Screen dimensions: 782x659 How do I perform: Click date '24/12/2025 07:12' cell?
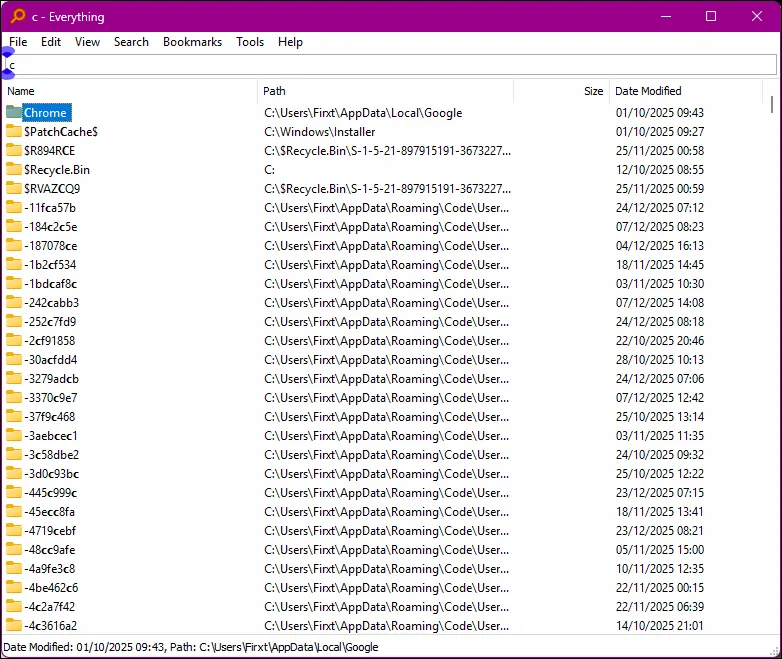(x=660, y=208)
